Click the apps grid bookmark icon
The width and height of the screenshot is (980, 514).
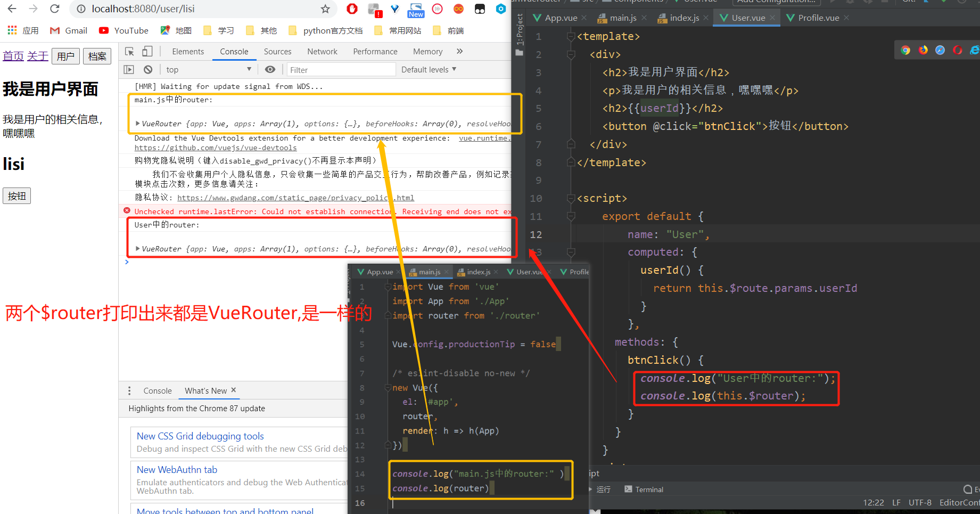tap(12, 30)
